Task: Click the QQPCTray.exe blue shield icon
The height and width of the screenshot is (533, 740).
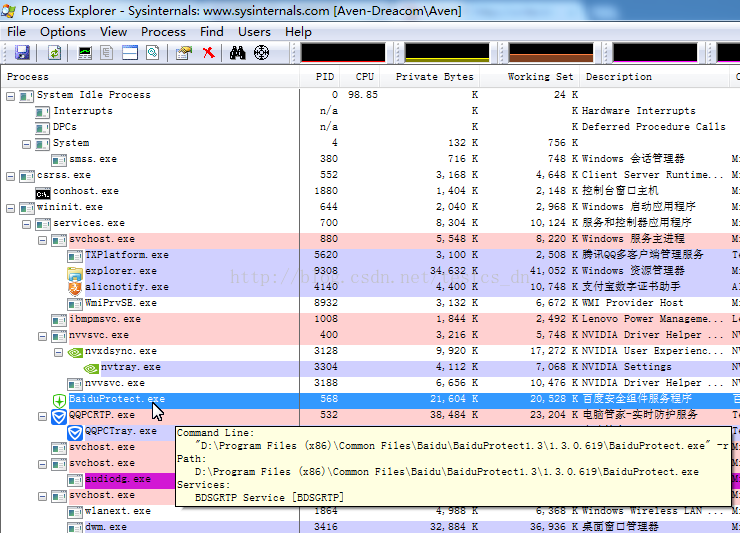Action: point(75,432)
